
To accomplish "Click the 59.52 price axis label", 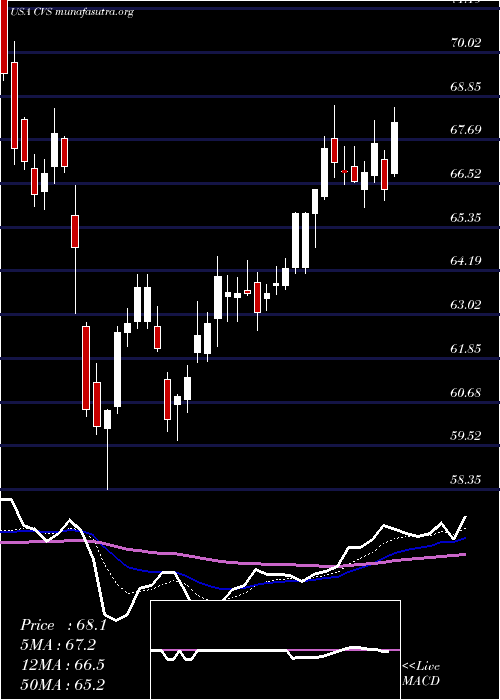I will (x=466, y=436).
